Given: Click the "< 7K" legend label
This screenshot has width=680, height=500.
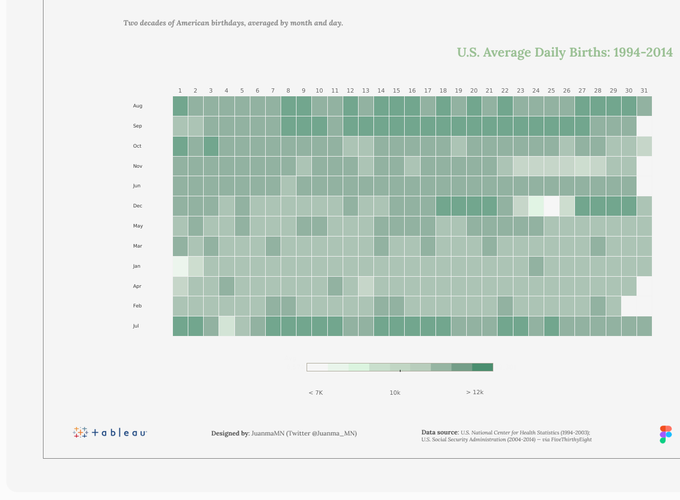Looking at the screenshot, I should click(316, 393).
